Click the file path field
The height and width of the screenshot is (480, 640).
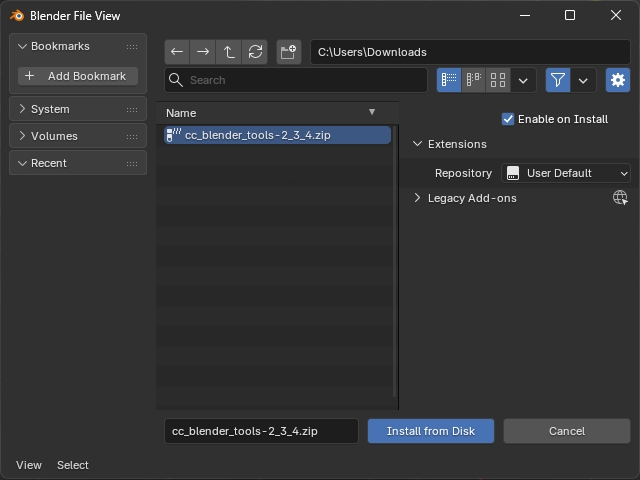(x=470, y=52)
